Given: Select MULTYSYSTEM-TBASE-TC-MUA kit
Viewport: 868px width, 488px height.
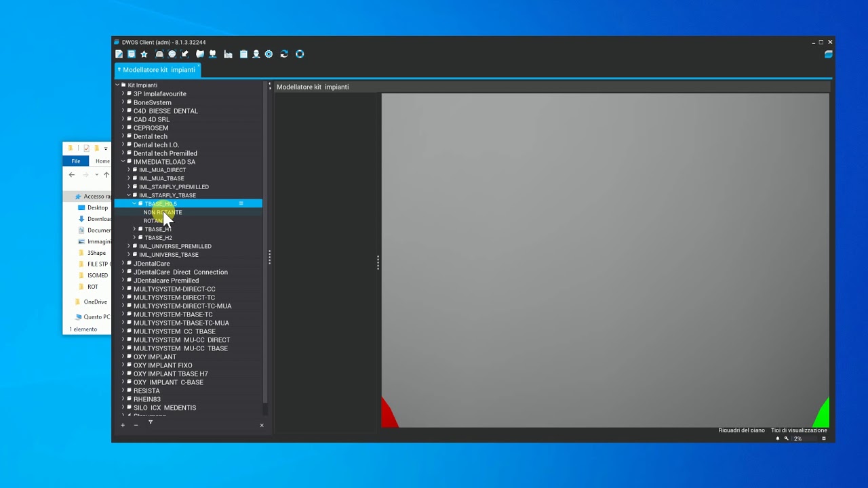Looking at the screenshot, I should pyautogui.click(x=181, y=323).
